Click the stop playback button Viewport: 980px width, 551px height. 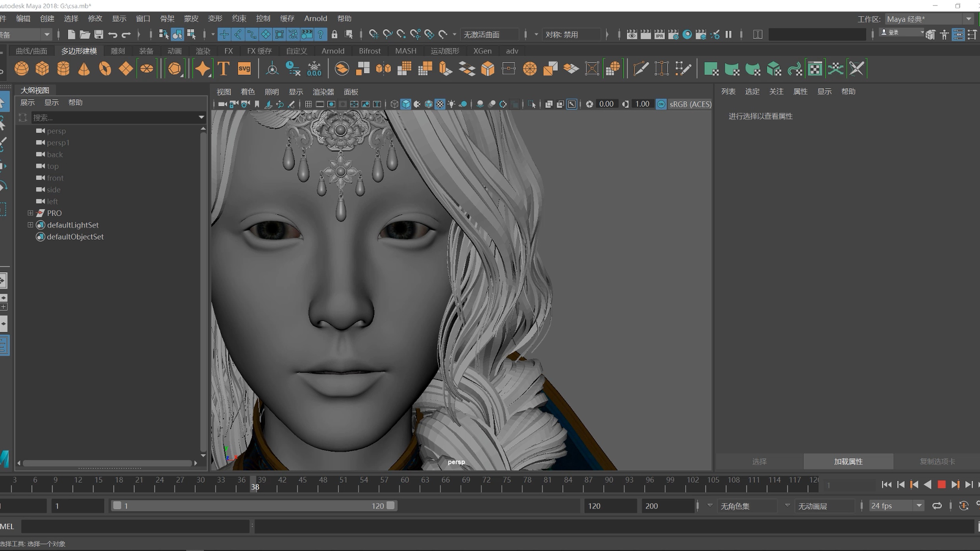(x=941, y=484)
